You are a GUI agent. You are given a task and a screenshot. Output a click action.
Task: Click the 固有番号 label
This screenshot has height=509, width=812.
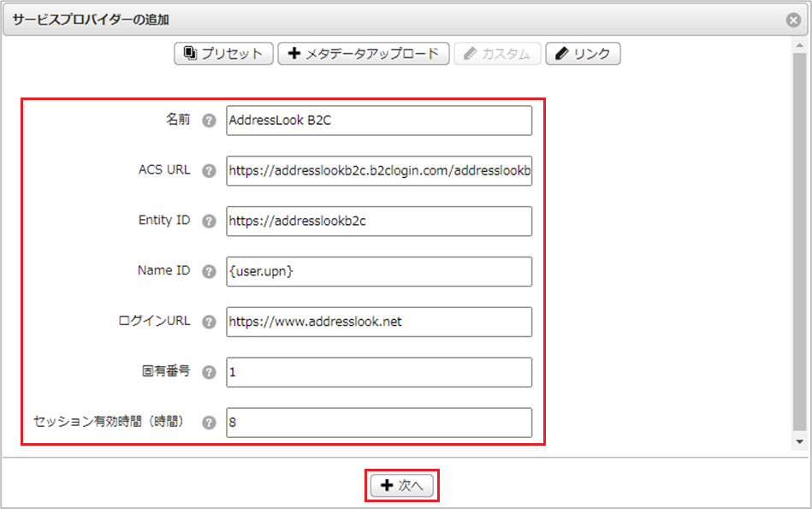166,370
